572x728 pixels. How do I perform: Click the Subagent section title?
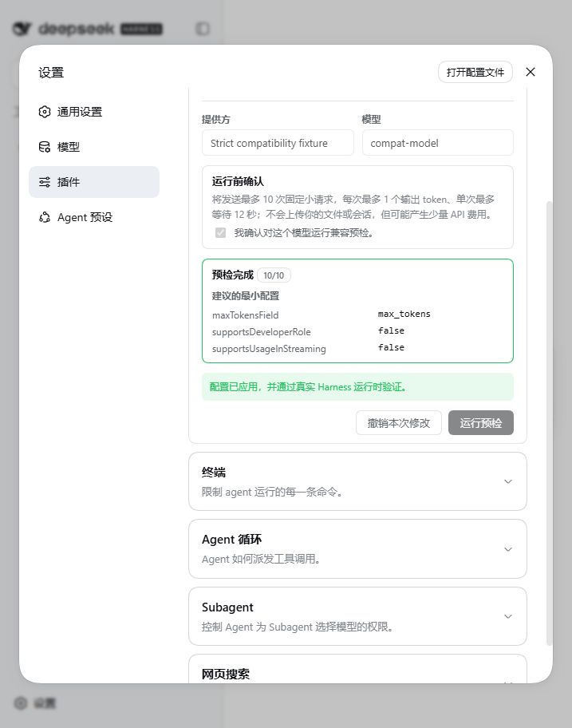[227, 607]
